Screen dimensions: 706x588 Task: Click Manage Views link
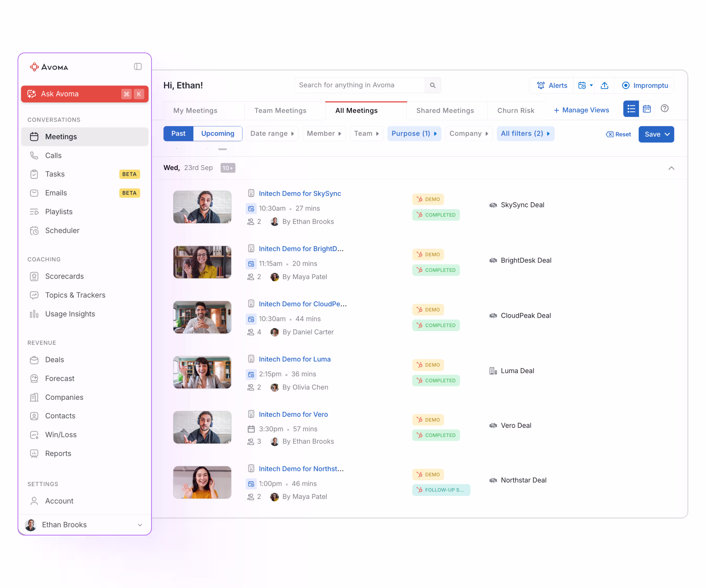tap(581, 110)
